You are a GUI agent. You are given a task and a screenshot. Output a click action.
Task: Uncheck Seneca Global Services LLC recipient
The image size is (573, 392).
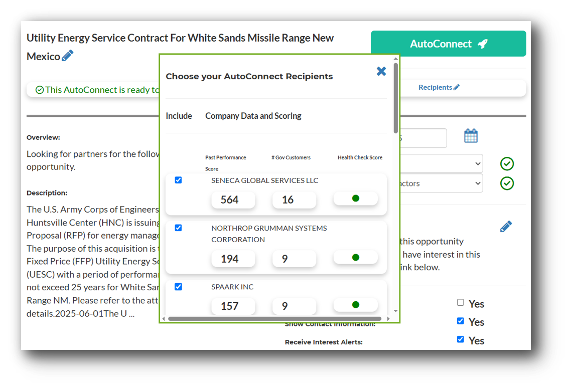178,180
